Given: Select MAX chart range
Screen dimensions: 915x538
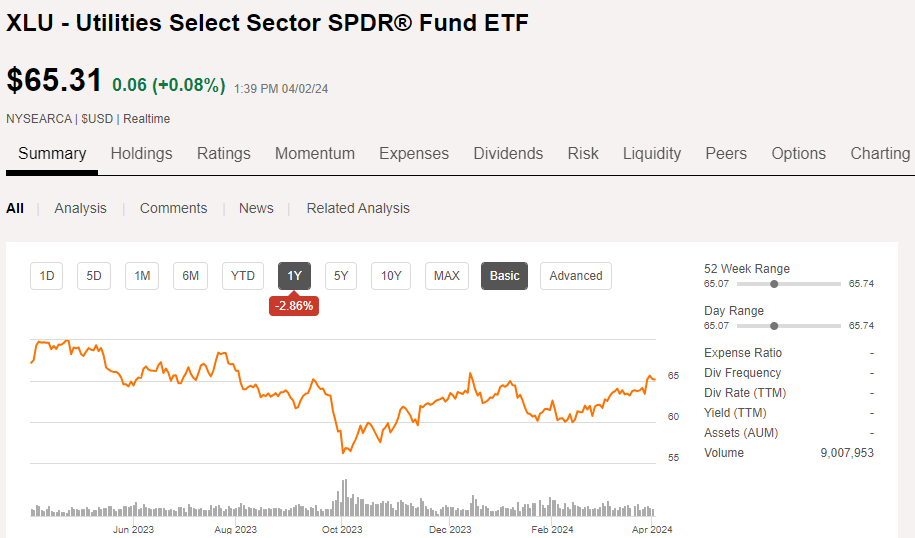Looking at the screenshot, I should click(447, 276).
